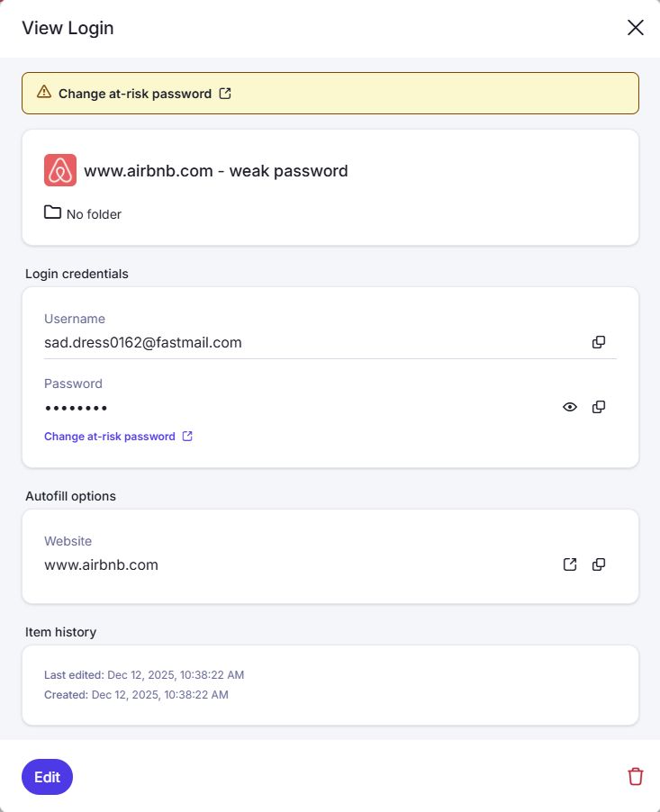The image size is (660, 812).
Task: Click the external link icon in the banner
Action: coord(224,93)
